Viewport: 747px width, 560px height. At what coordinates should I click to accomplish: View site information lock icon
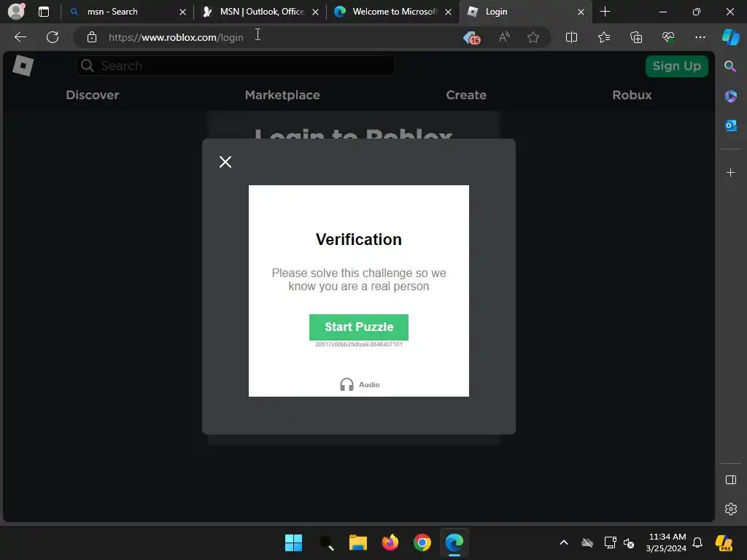click(92, 37)
